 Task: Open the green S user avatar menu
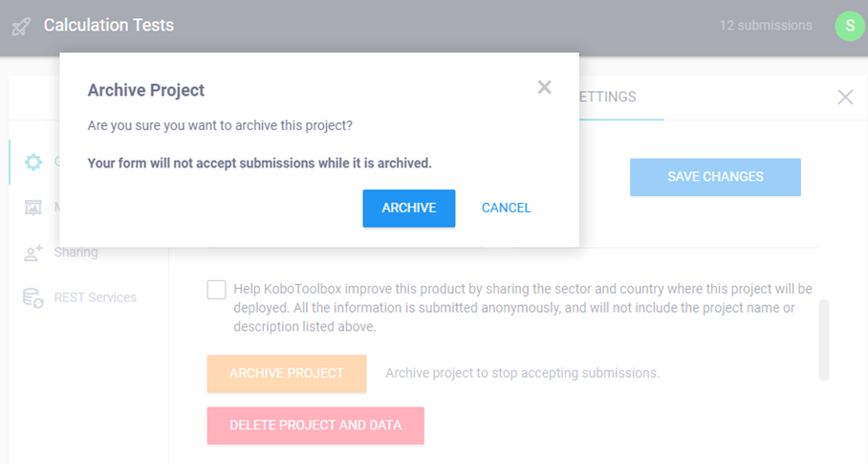point(849,26)
